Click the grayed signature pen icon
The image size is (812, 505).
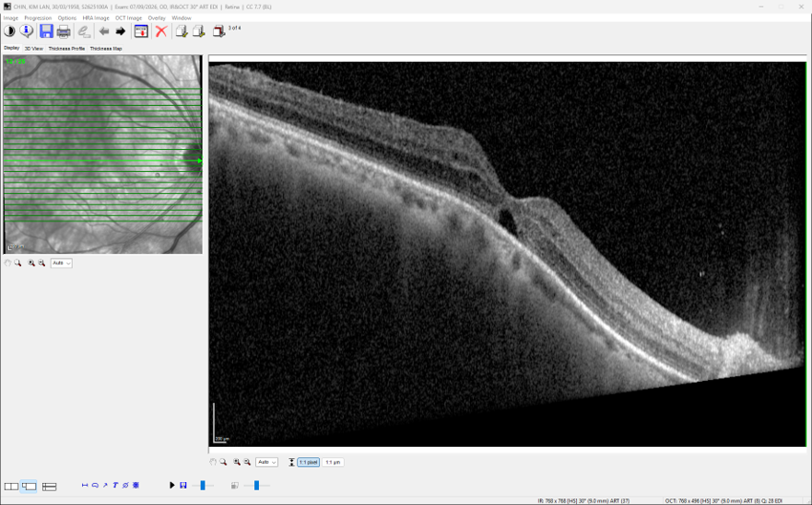click(83, 32)
